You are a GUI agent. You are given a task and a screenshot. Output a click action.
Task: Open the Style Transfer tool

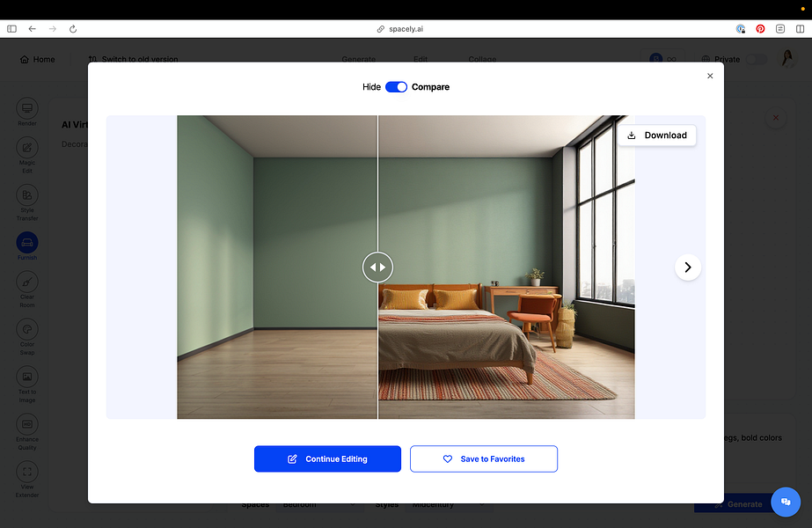point(27,203)
